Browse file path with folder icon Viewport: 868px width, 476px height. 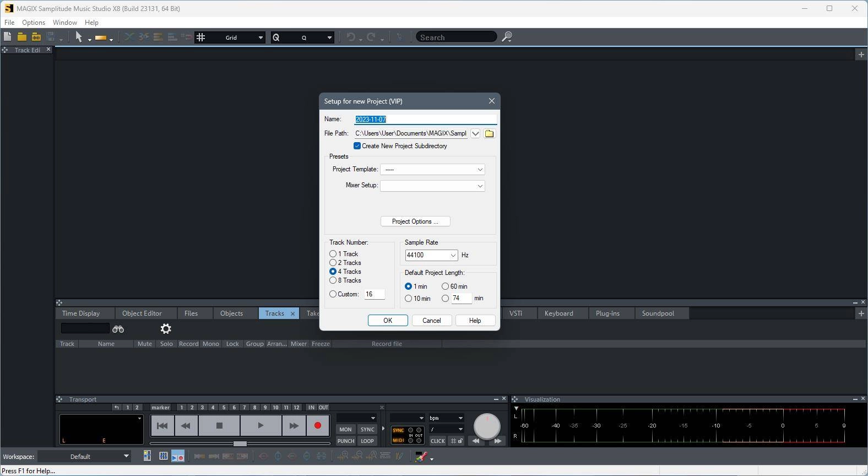[489, 133]
